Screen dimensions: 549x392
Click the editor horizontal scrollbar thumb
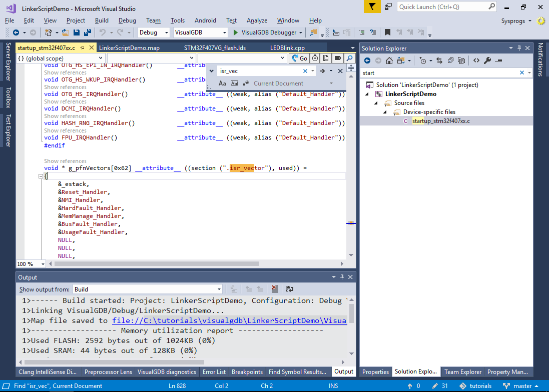[x=157, y=264]
